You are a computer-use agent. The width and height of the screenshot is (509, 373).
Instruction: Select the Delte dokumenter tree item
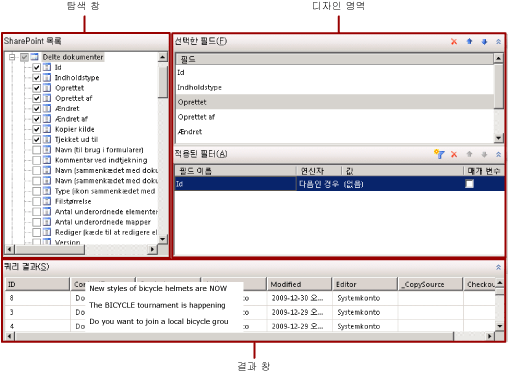pos(73,57)
